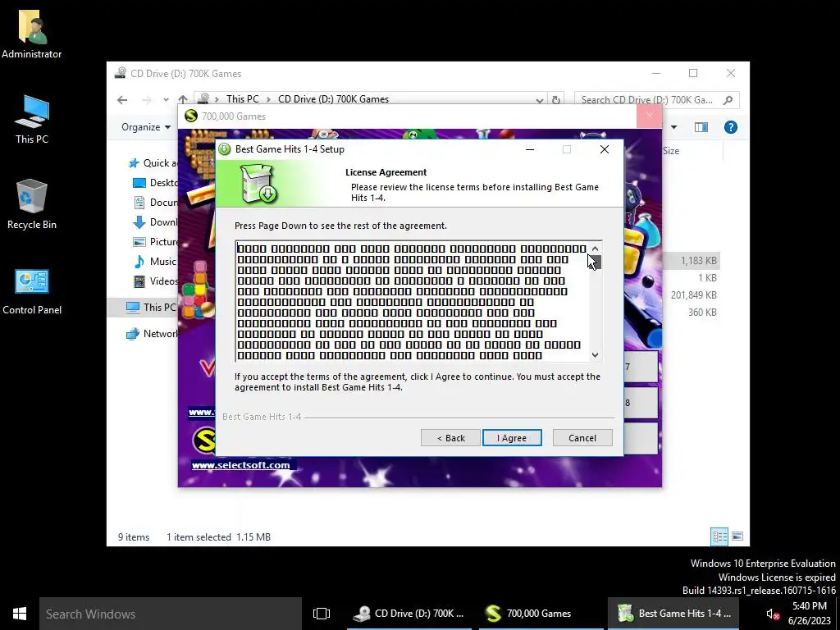Image resolution: width=840 pixels, height=630 pixels.
Task: Toggle the preview pane in Explorer
Action: [701, 127]
